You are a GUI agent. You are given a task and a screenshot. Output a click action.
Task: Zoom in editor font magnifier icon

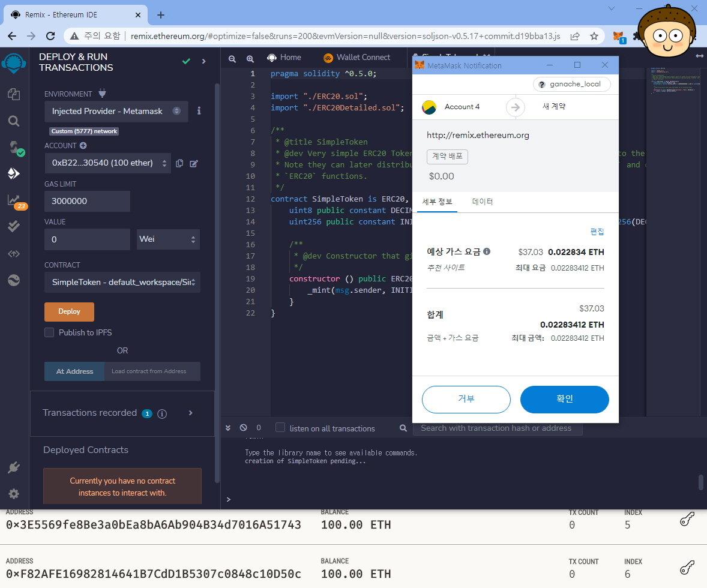coord(250,59)
